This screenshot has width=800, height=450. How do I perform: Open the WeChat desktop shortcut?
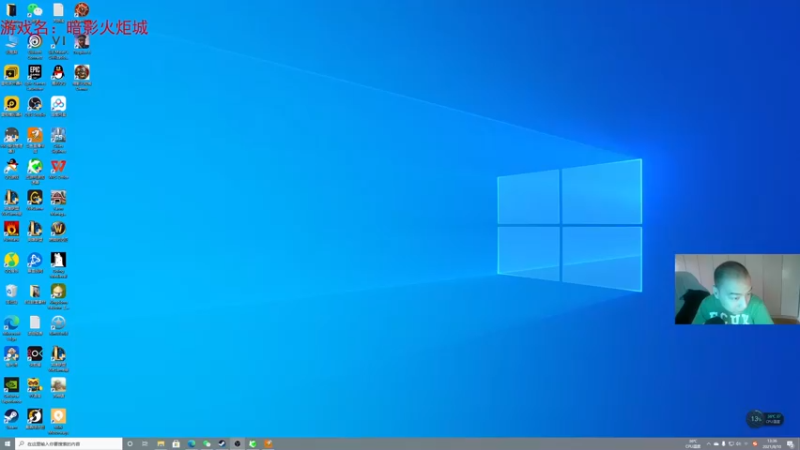(x=35, y=9)
